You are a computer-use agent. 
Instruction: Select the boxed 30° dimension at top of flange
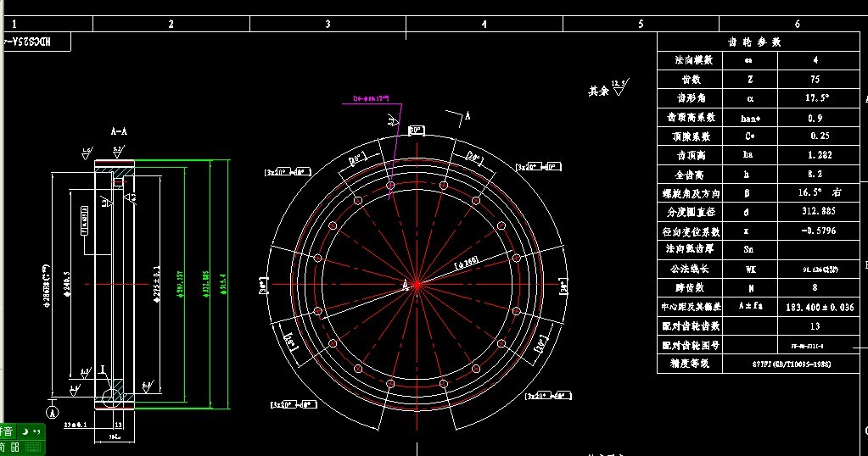point(417,131)
